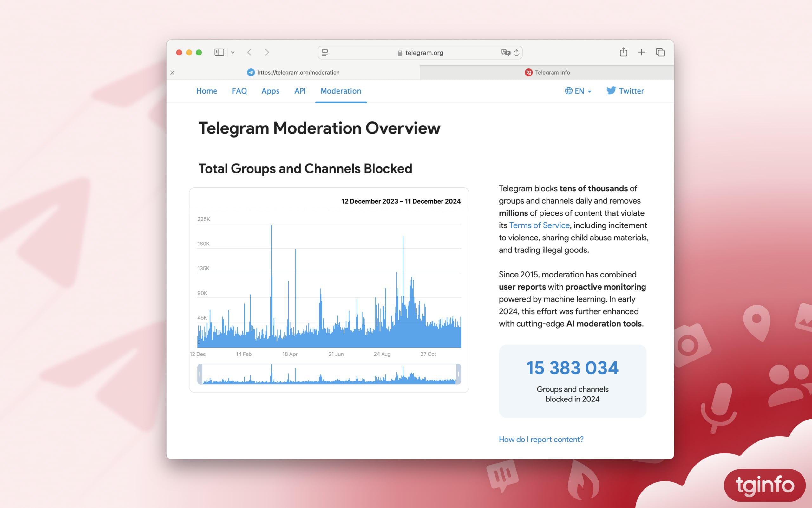Click the 15 383 034 counter
This screenshot has width=812, height=508.
(x=573, y=368)
